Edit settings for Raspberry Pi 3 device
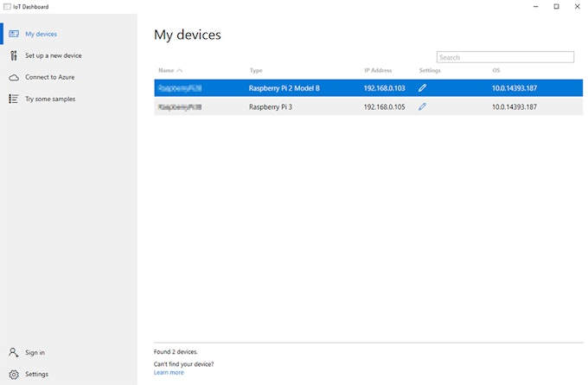 423,107
